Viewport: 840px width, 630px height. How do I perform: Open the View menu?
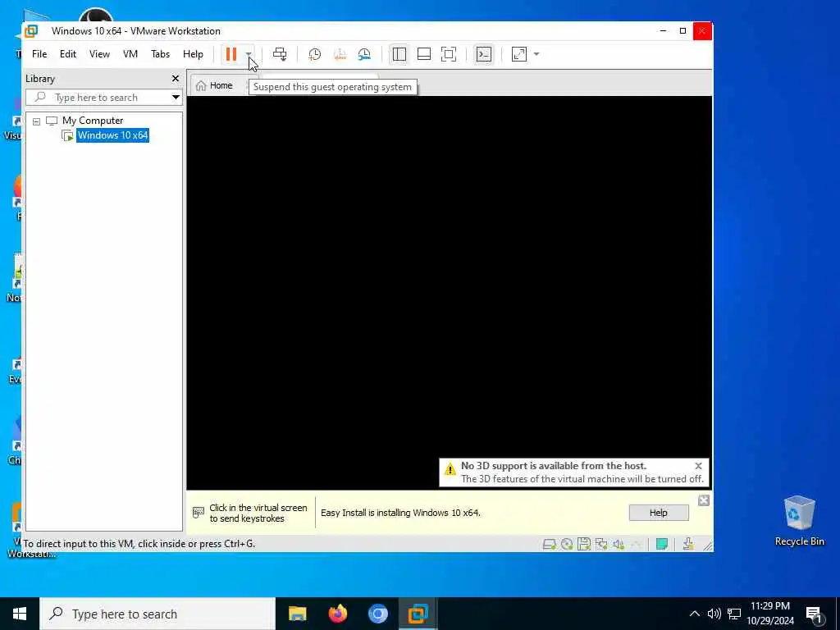coord(99,54)
